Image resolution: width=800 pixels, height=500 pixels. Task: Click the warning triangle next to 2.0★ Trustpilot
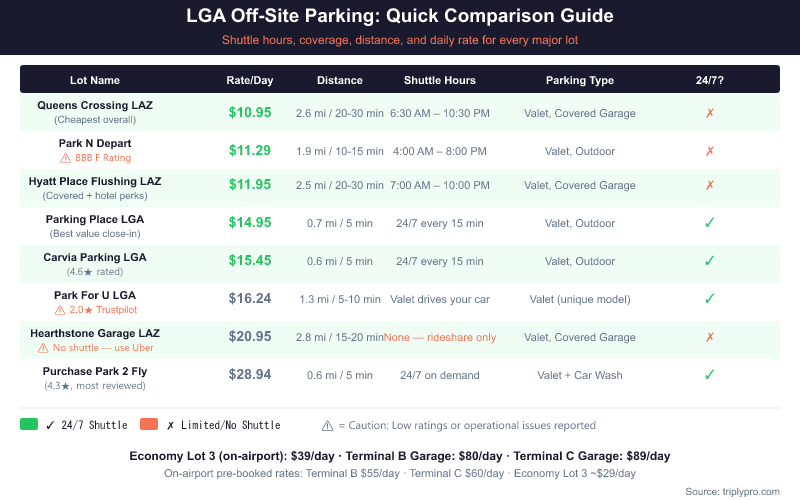(59, 310)
